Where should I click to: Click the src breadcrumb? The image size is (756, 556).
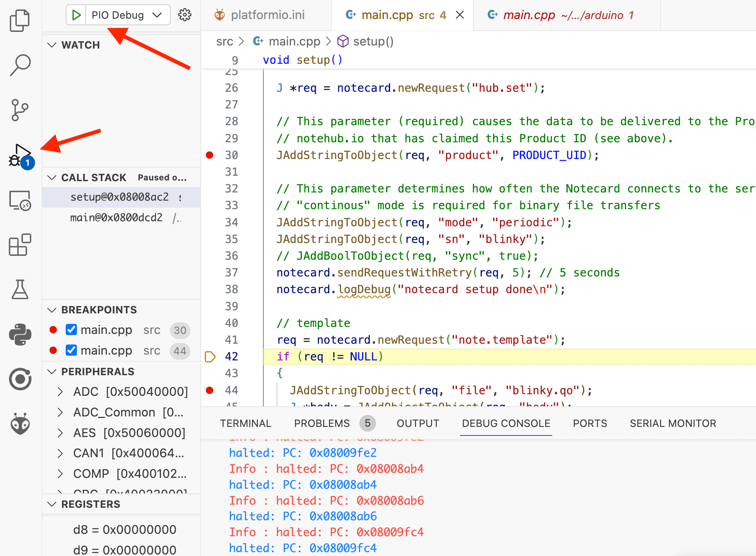[x=225, y=41]
